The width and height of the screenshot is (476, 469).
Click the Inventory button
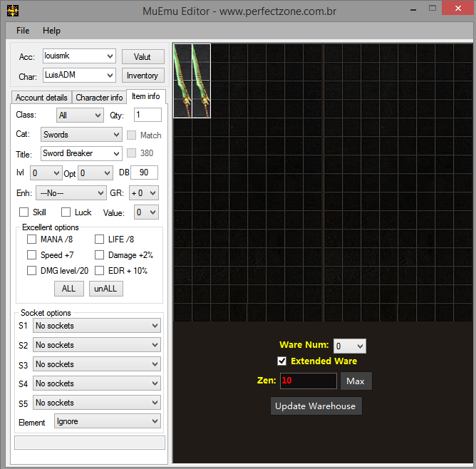click(x=143, y=76)
